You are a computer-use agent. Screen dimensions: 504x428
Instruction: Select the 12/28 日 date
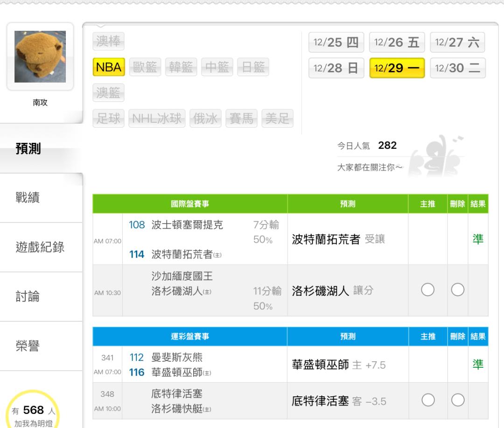336,68
